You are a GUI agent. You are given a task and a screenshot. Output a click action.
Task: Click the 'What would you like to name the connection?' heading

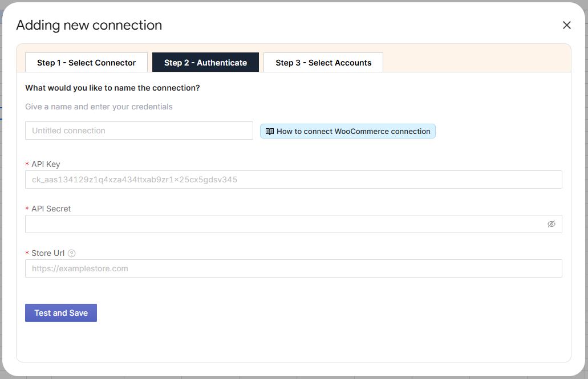(112, 88)
